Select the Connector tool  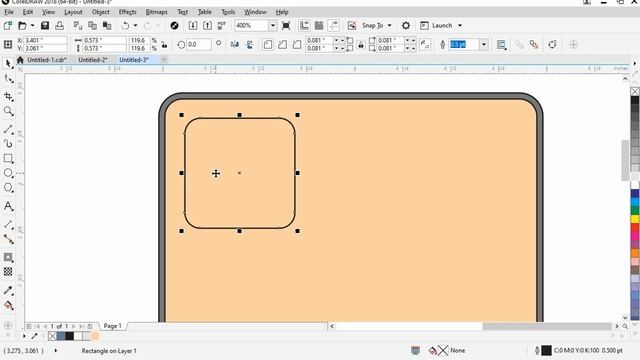click(x=8, y=239)
